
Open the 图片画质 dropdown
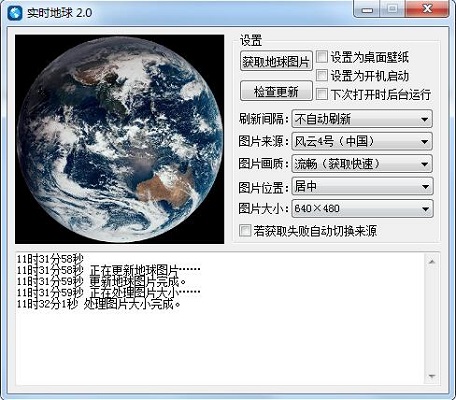[362, 164]
